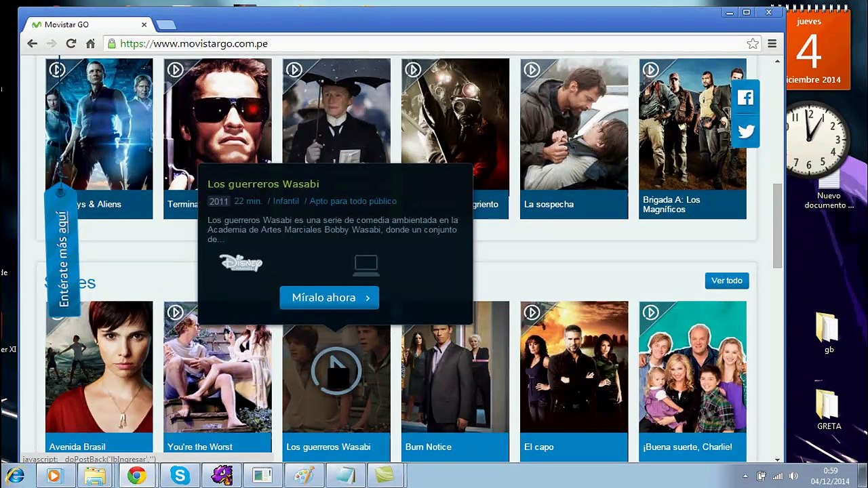Go back using browser back arrow

coord(33,43)
